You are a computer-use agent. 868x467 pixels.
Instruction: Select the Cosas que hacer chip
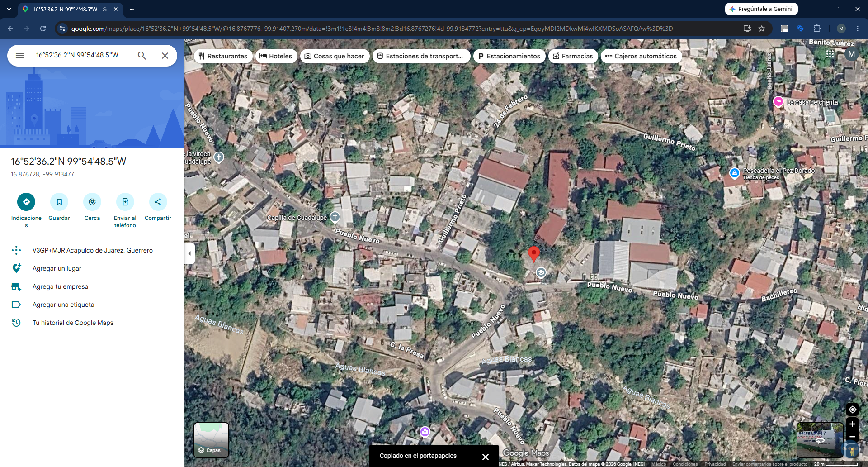[x=335, y=56]
